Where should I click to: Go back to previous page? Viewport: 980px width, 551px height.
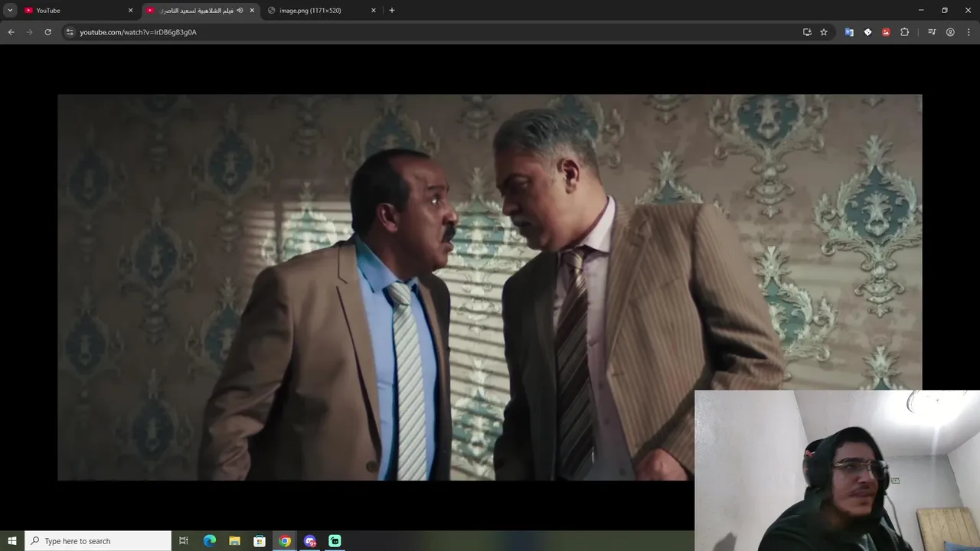click(11, 32)
